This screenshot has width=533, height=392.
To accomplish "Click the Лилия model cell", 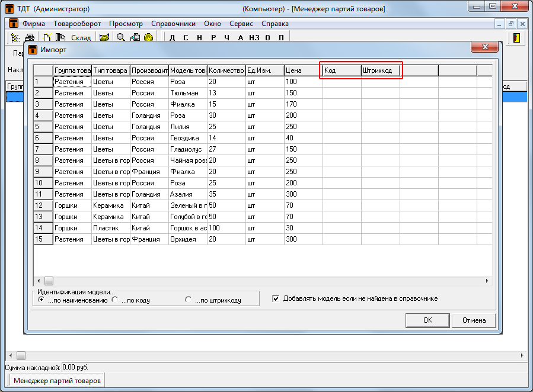I will (x=188, y=127).
